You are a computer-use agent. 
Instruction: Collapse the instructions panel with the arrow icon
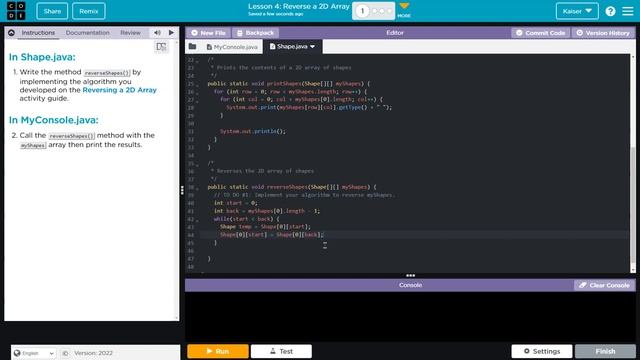[x=11, y=33]
